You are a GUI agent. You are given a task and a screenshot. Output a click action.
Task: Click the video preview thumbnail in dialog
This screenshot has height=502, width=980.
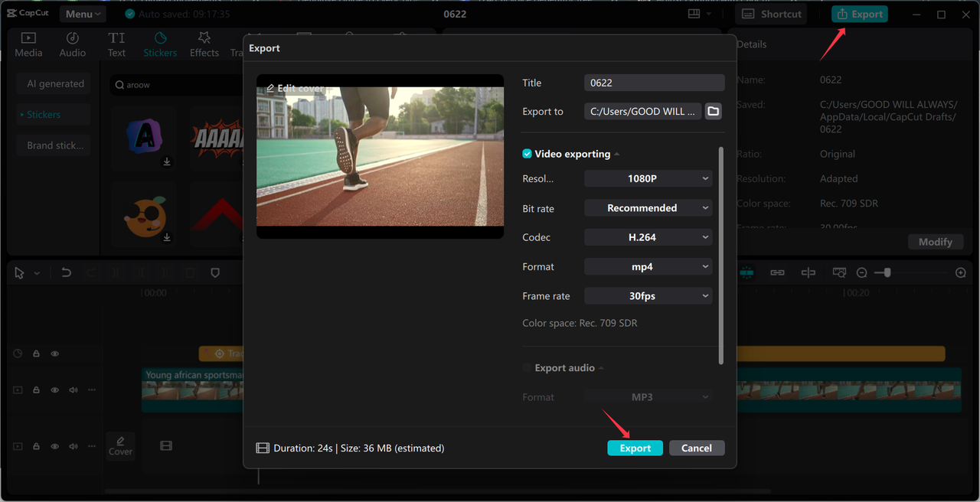point(380,156)
